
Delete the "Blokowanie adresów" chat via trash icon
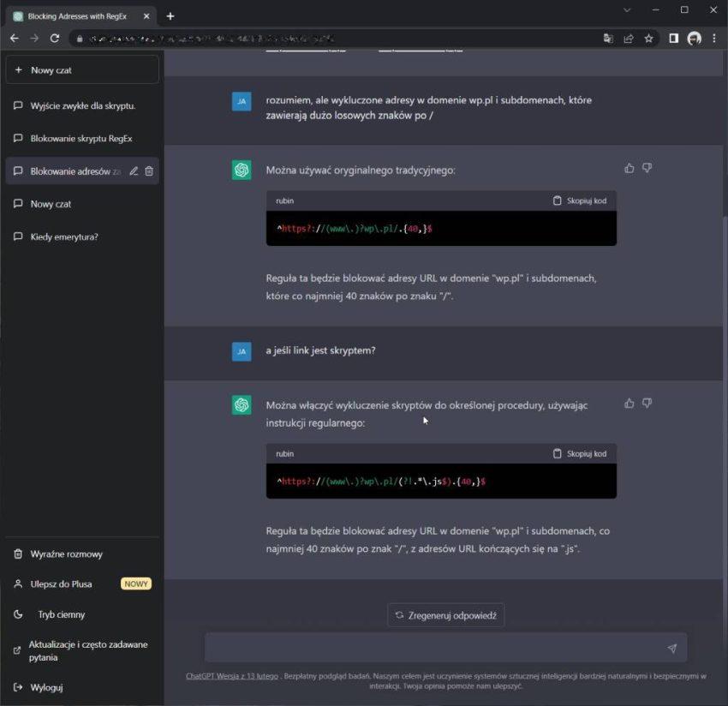point(150,171)
